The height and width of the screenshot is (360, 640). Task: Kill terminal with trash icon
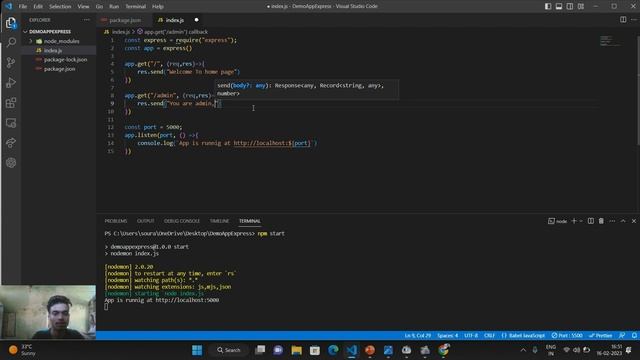[601, 221]
